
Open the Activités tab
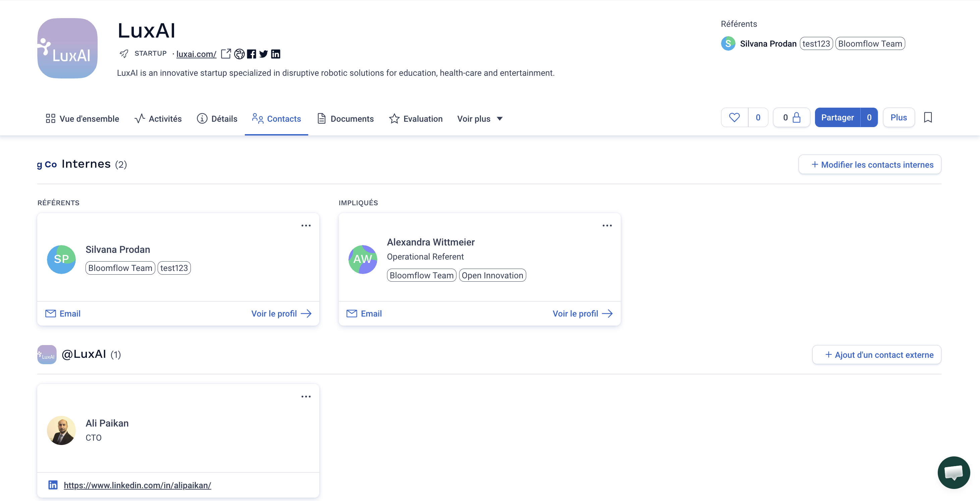coord(158,119)
